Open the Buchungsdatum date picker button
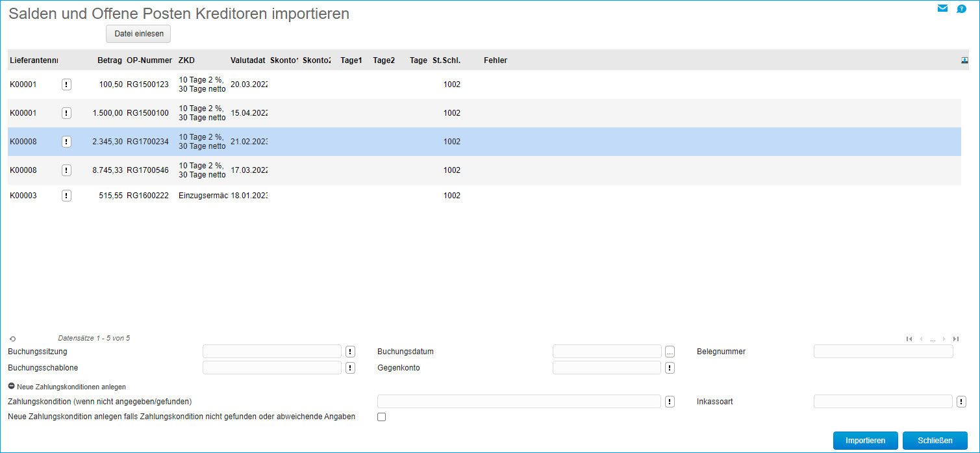This screenshot has height=453, width=980. 670,352
